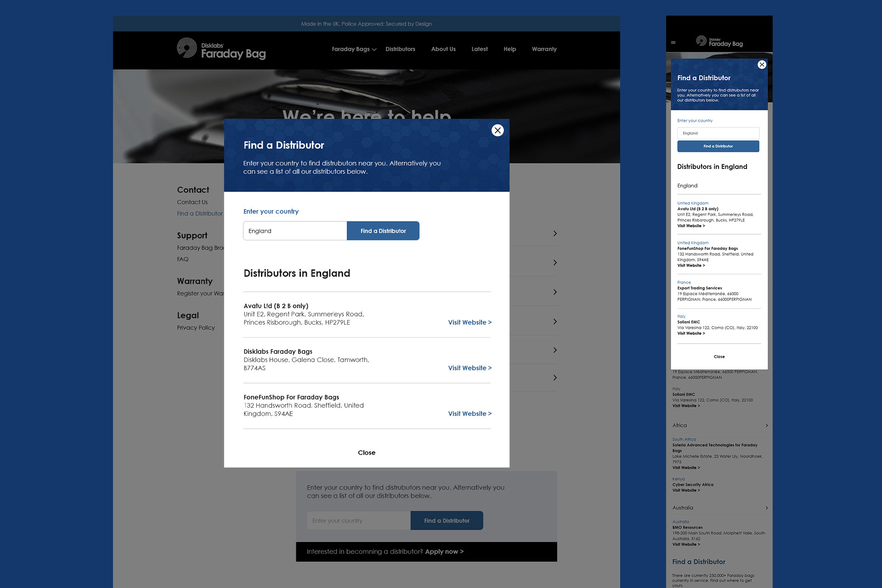Screen dimensions: 882x588
Task: Open the Distributors nav item
Action: pyautogui.click(x=400, y=49)
